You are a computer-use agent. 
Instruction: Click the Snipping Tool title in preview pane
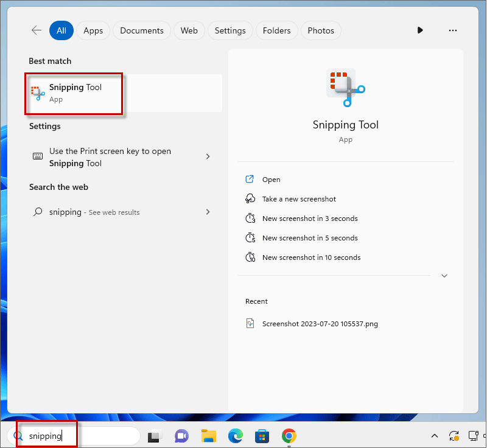(x=346, y=125)
